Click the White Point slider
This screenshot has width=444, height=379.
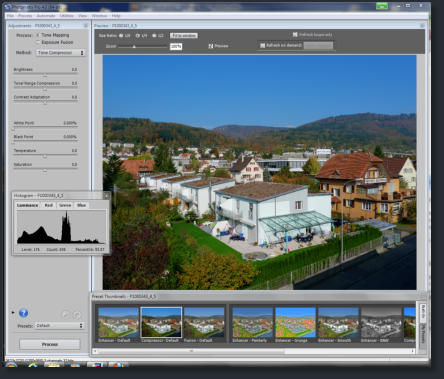(45, 128)
